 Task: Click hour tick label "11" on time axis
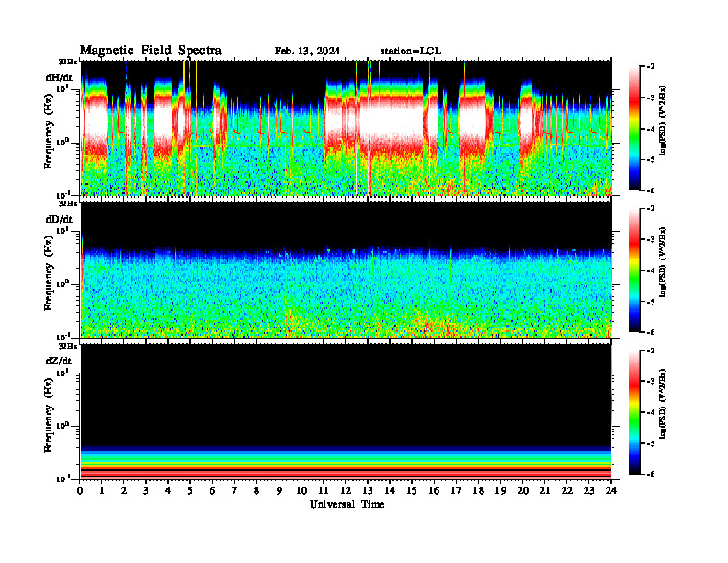coord(324,491)
